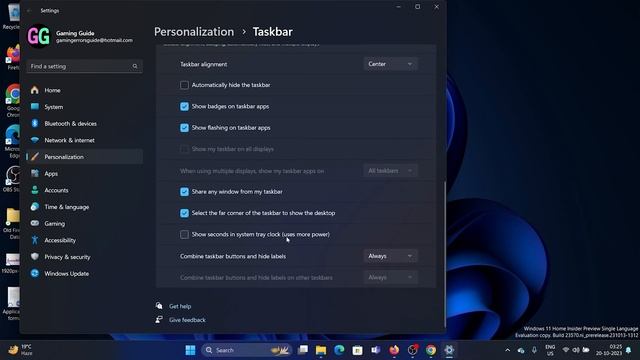The height and width of the screenshot is (360, 640).
Task: Open Microsoft Store from taskbar
Action: [358, 350]
